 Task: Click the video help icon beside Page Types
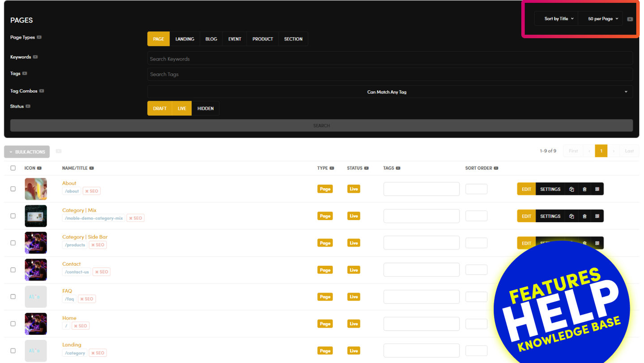(39, 37)
